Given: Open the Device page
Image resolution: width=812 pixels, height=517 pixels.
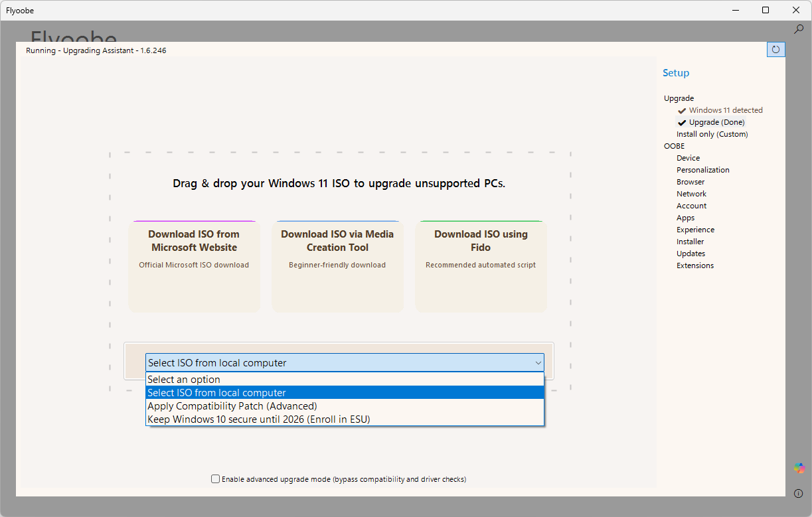Looking at the screenshot, I should click(688, 158).
